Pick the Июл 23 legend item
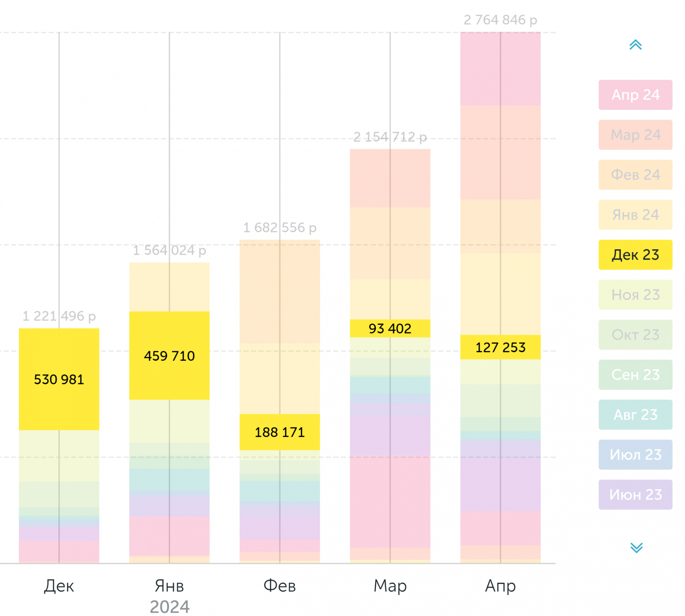 (635, 455)
